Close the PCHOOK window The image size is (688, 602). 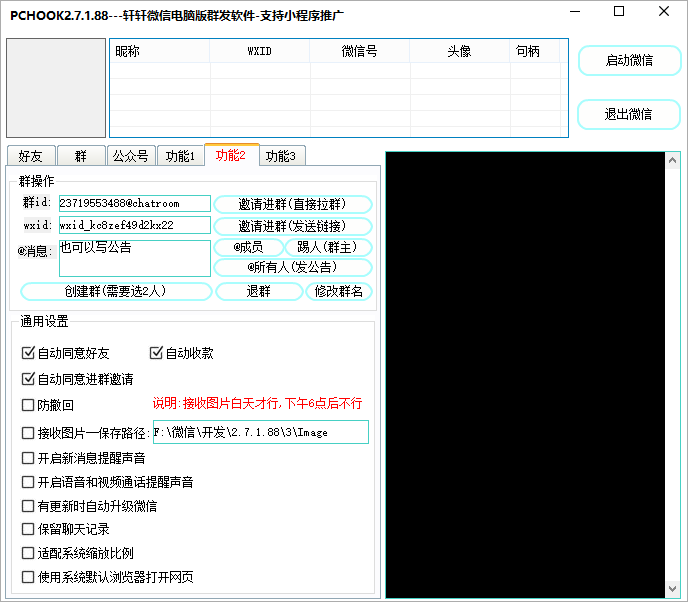(664, 11)
